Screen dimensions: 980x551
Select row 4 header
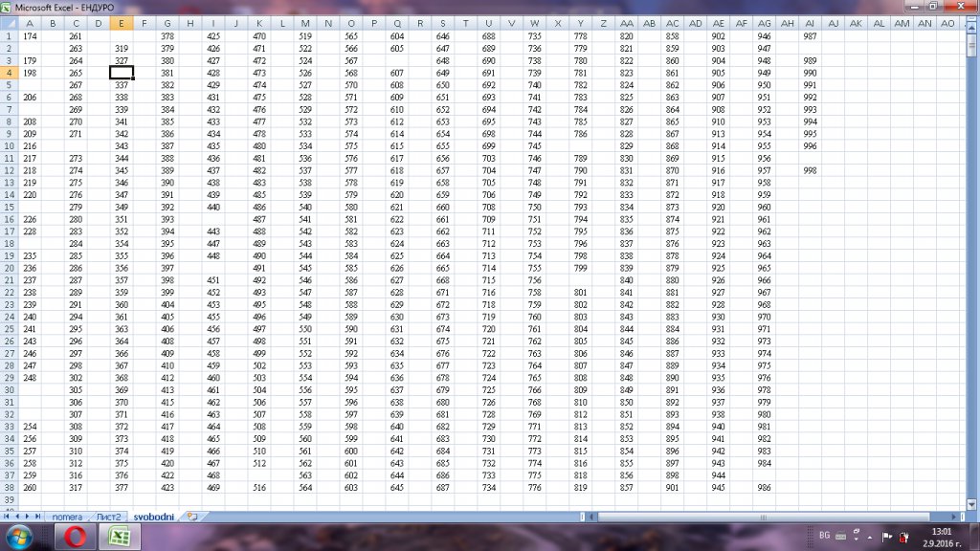(x=9, y=73)
